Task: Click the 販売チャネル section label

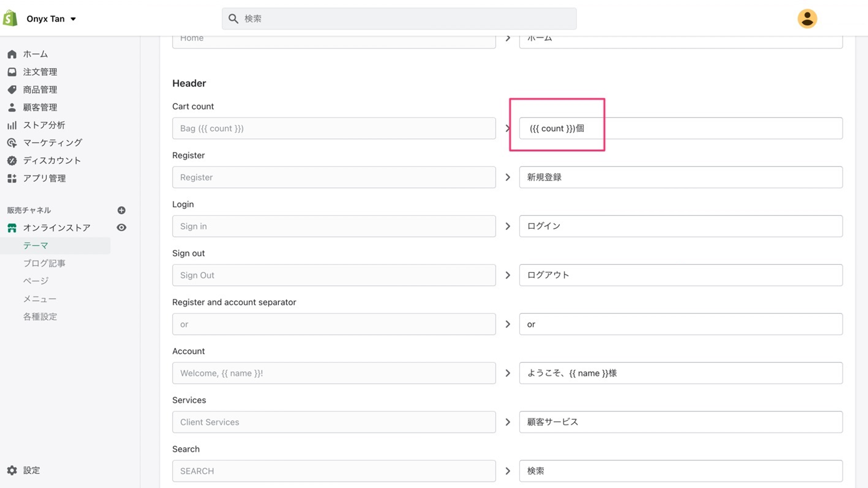Action: 29,210
